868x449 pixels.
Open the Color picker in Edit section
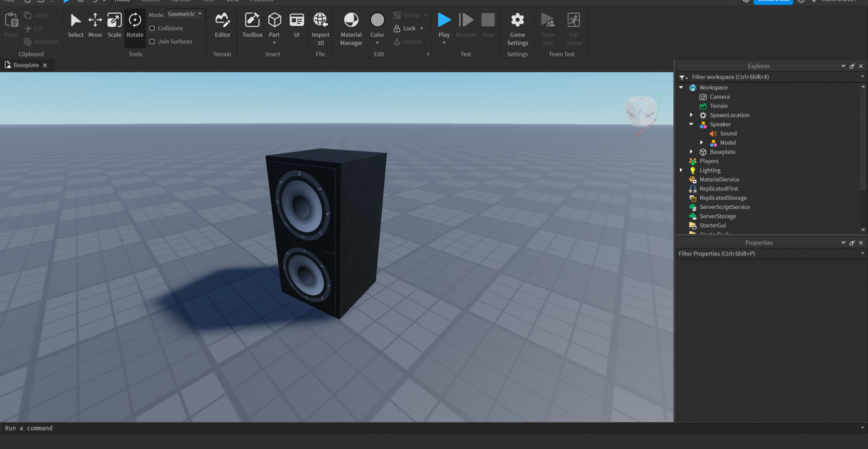tap(377, 20)
